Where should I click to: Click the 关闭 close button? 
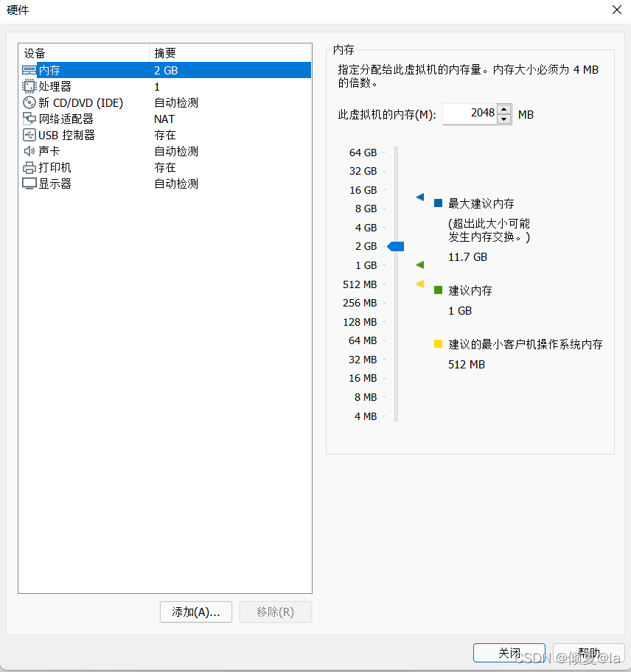coord(509,653)
